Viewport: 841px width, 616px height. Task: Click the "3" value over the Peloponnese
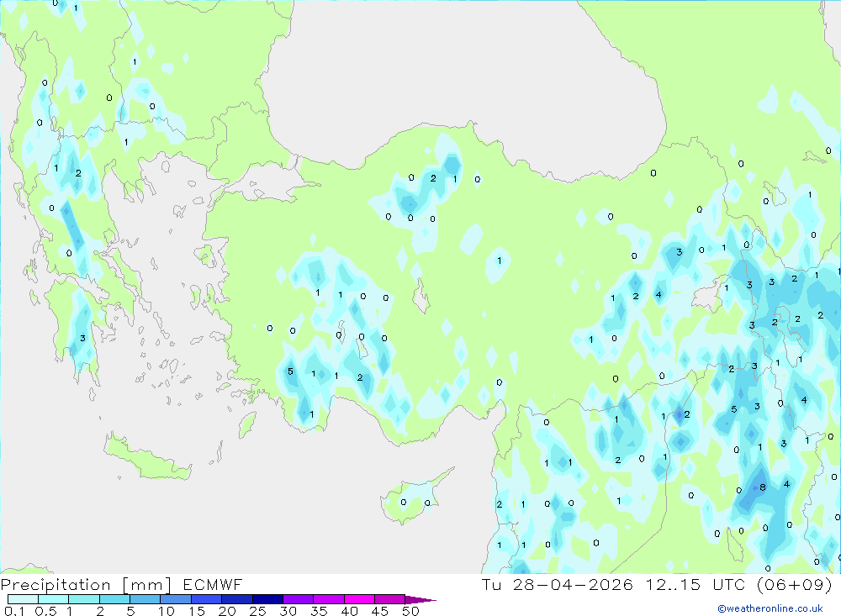pyautogui.click(x=82, y=339)
